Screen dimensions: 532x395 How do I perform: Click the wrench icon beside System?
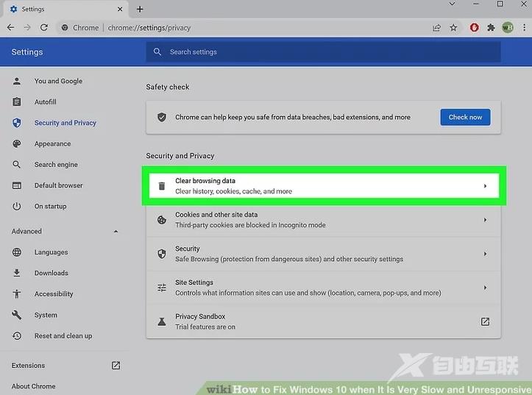[x=17, y=315]
